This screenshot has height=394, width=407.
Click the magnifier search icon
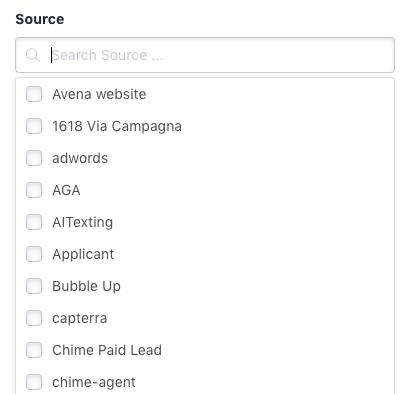coord(33,55)
